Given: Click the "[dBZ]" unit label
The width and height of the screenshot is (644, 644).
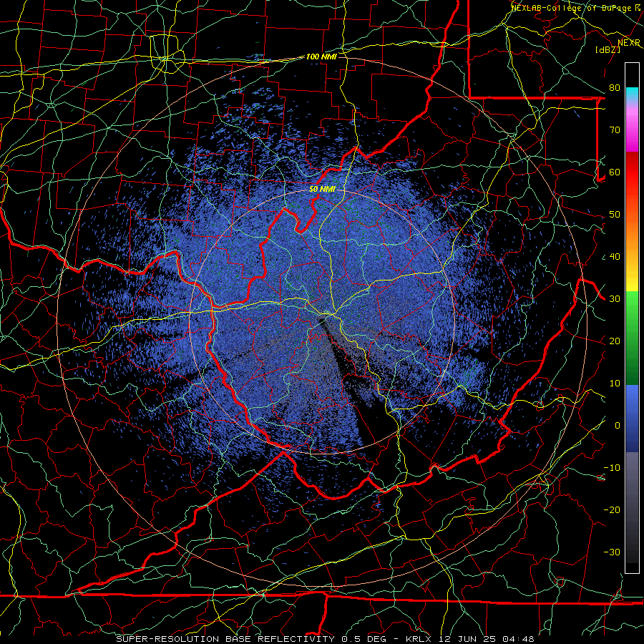Looking at the screenshot, I should pyautogui.click(x=608, y=49).
